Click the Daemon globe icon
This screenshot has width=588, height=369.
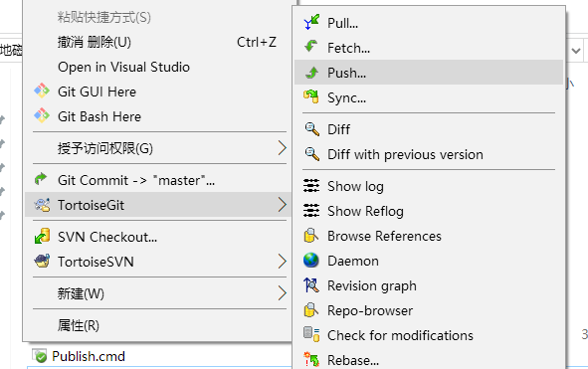pos(311,261)
